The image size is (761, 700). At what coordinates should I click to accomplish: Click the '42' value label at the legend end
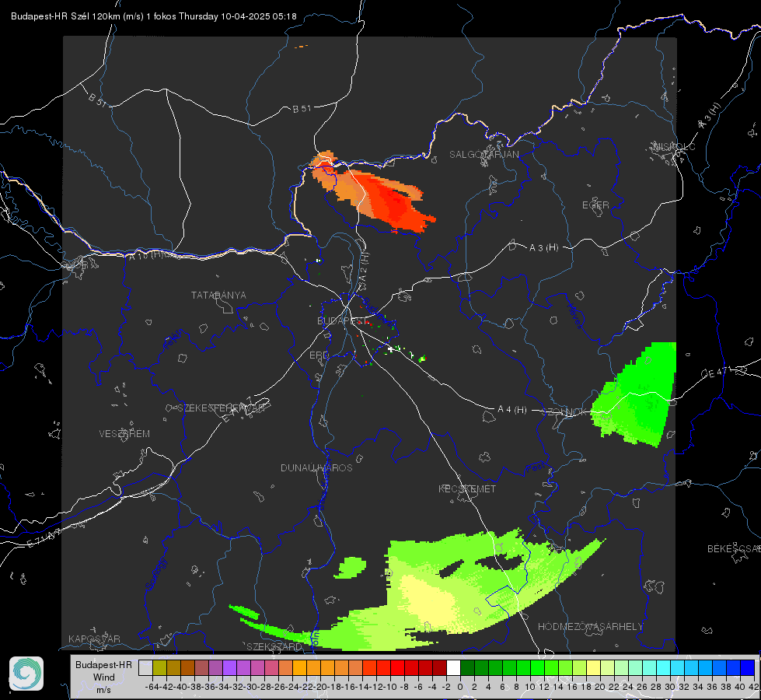coord(753,687)
